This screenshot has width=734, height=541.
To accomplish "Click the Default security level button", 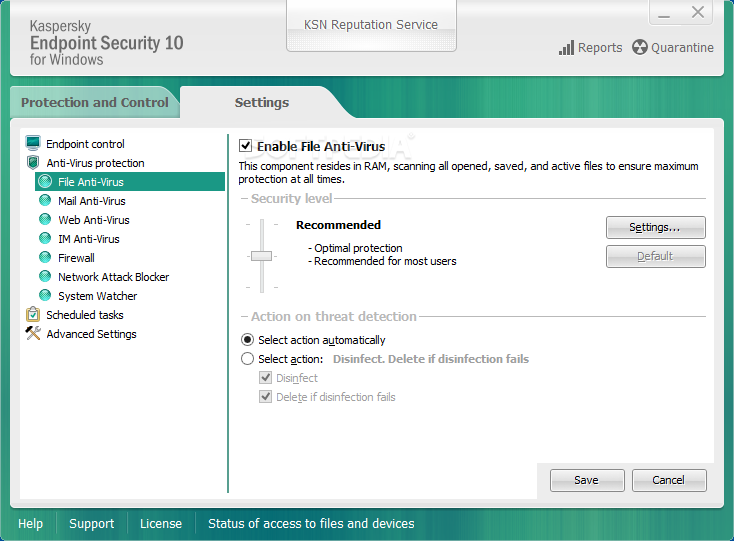I will (x=655, y=256).
